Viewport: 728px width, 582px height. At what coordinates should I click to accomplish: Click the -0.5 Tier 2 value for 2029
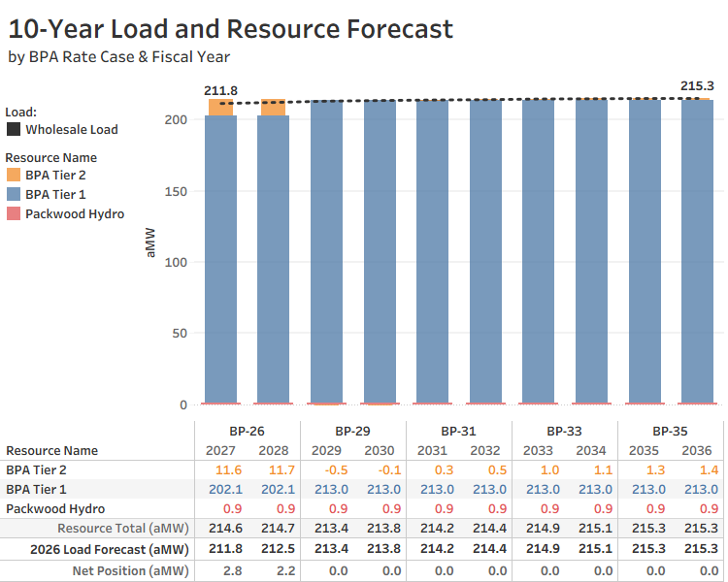tap(336, 469)
